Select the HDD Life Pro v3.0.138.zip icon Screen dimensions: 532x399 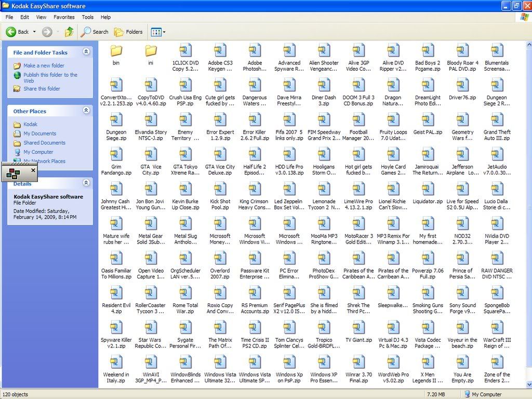pos(289,154)
